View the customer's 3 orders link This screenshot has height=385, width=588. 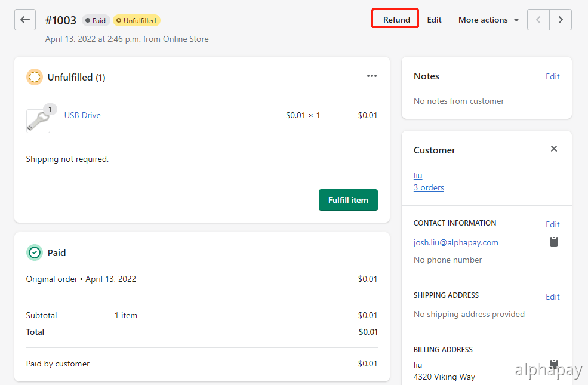pyautogui.click(x=429, y=187)
